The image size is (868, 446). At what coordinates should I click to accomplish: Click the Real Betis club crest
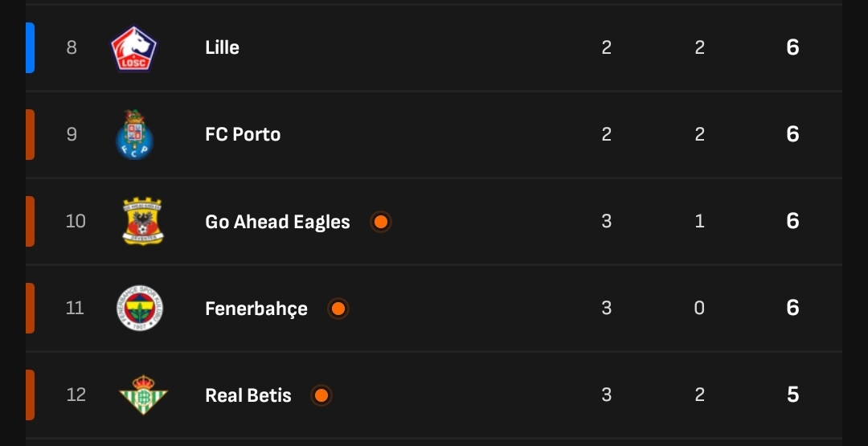[x=142, y=395]
